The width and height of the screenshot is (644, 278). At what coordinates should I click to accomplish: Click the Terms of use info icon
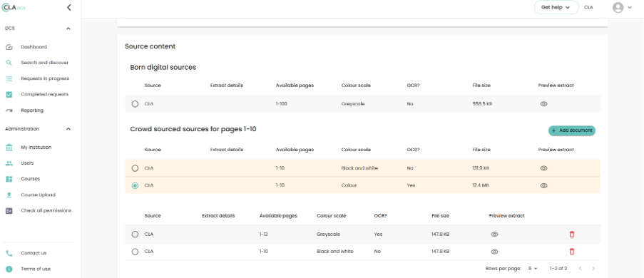point(9,269)
